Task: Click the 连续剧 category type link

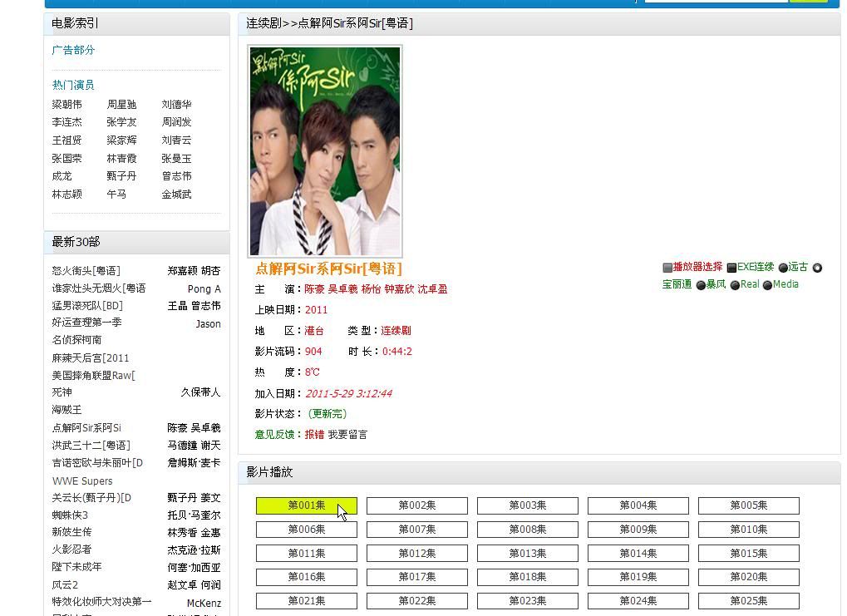Action: (396, 331)
